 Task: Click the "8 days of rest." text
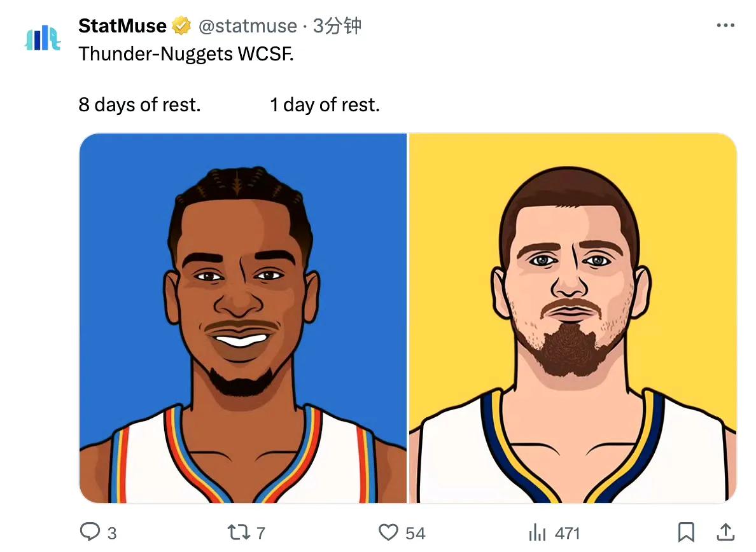pyautogui.click(x=139, y=104)
